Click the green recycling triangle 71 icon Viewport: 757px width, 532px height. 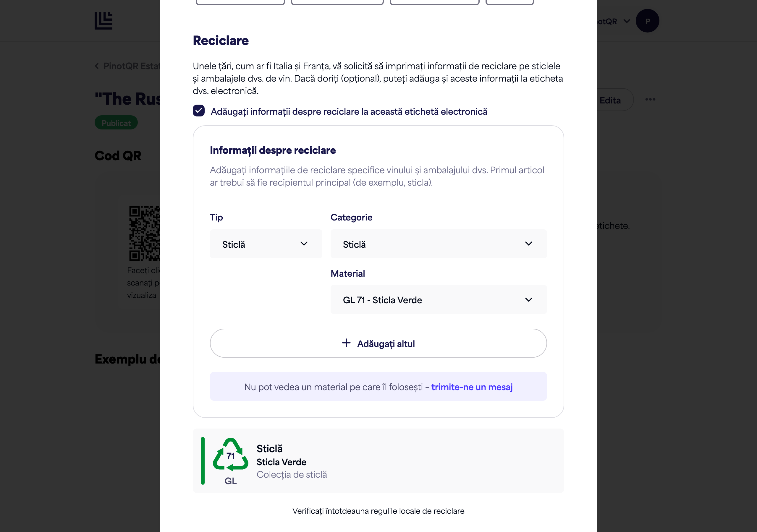230,455
